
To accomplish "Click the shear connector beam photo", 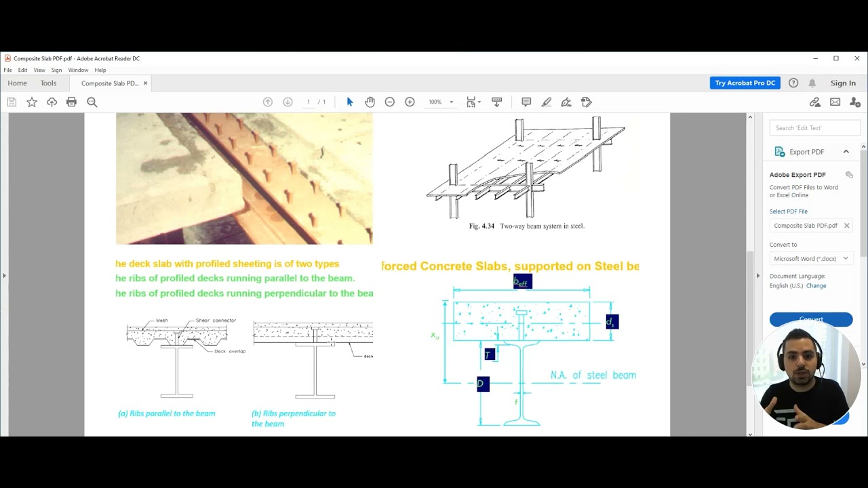I will 244,178.
